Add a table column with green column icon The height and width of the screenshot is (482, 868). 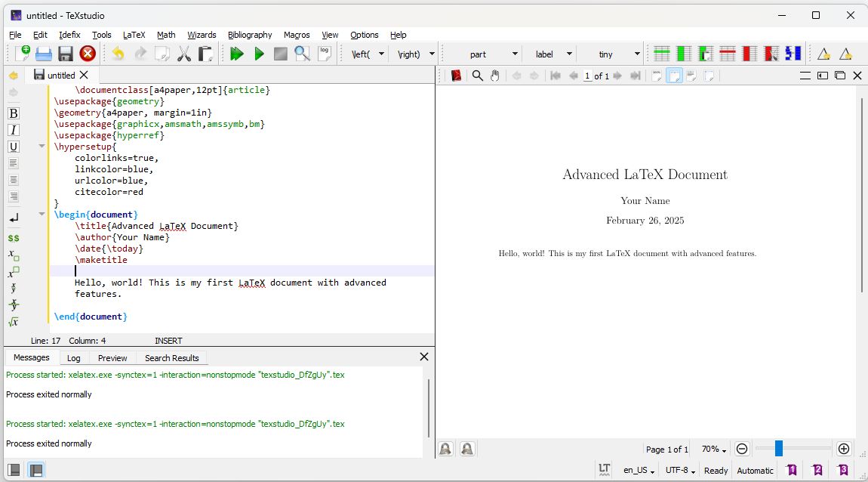(x=684, y=54)
